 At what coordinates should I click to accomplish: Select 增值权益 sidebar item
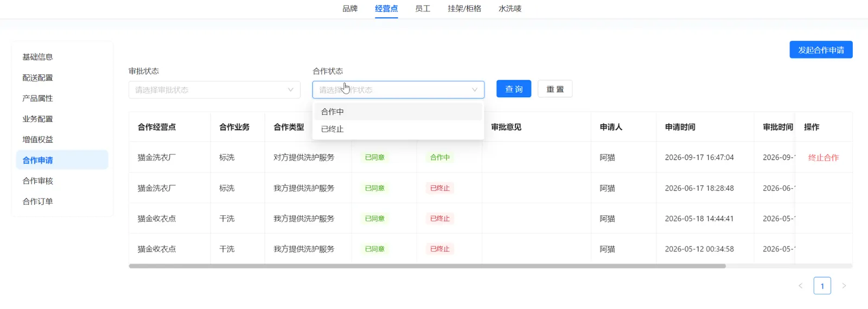pyautogui.click(x=62, y=139)
